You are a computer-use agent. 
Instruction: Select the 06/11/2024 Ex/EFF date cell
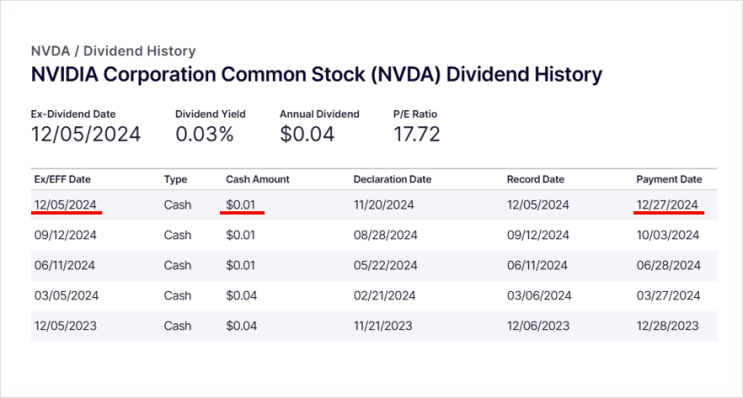[x=64, y=265]
